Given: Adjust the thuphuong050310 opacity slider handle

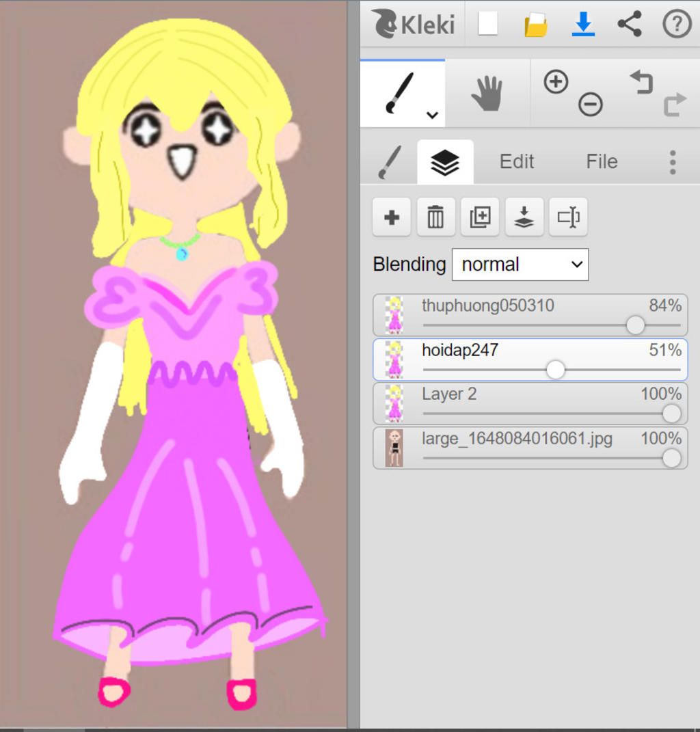Looking at the screenshot, I should pyautogui.click(x=635, y=325).
